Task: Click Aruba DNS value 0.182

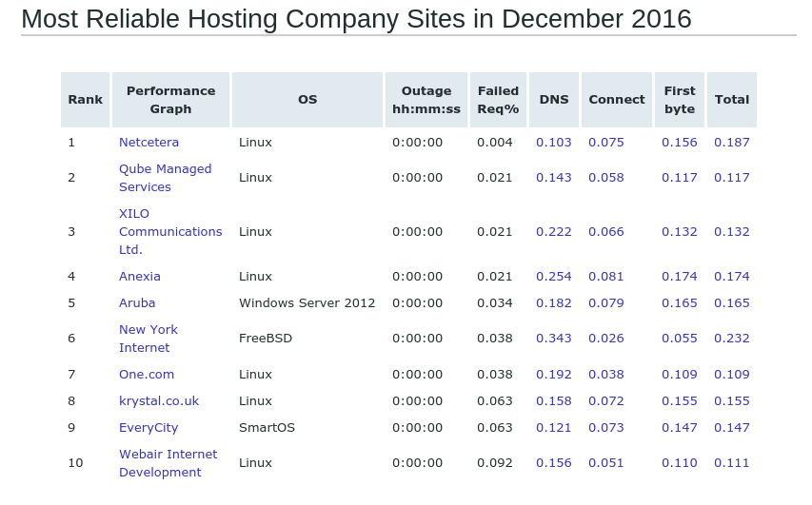Action: (554, 302)
